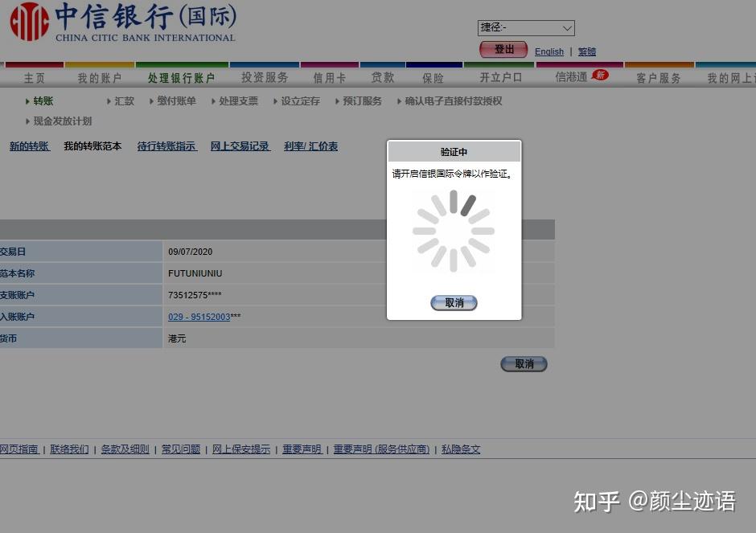This screenshot has height=533, width=756.
Task: Switch to the 我的转账范本 tab
Action: (x=92, y=146)
